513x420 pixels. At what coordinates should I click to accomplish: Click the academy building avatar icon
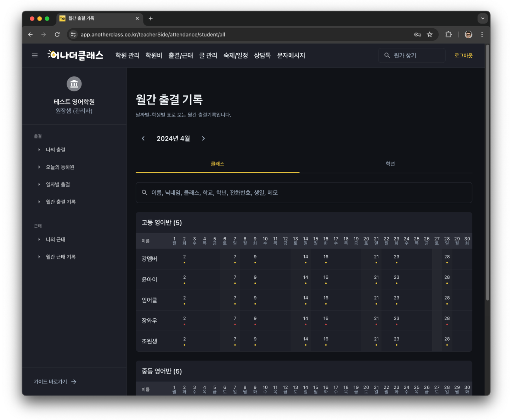click(x=74, y=84)
